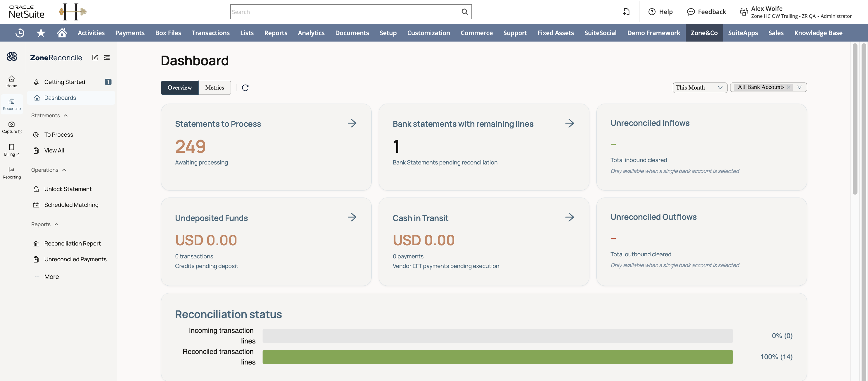Open the Payments menu

click(130, 33)
